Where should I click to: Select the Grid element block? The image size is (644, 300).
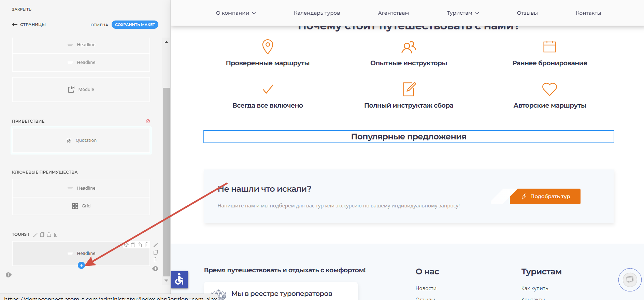[x=81, y=206]
